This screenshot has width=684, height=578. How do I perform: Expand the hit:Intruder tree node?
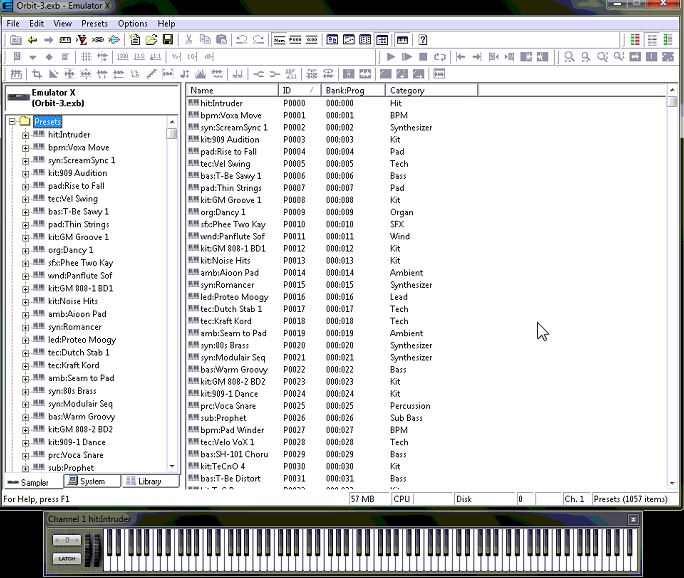pyautogui.click(x=25, y=135)
